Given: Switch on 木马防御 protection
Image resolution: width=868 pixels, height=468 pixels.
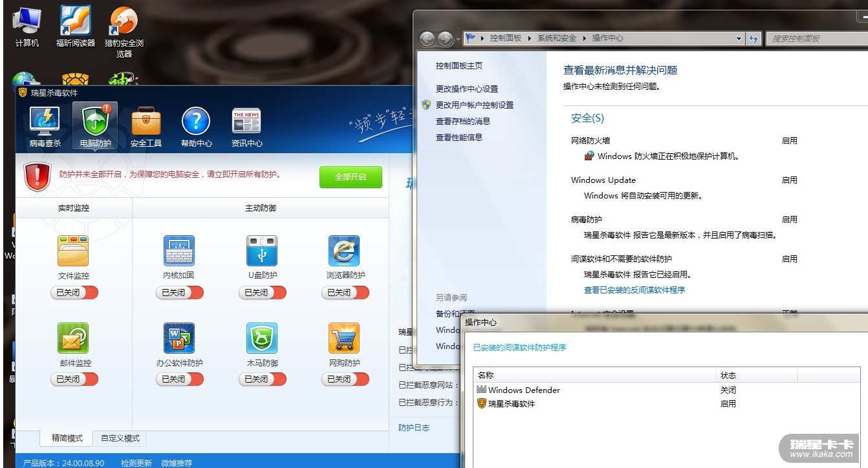Looking at the screenshot, I should tap(263, 379).
